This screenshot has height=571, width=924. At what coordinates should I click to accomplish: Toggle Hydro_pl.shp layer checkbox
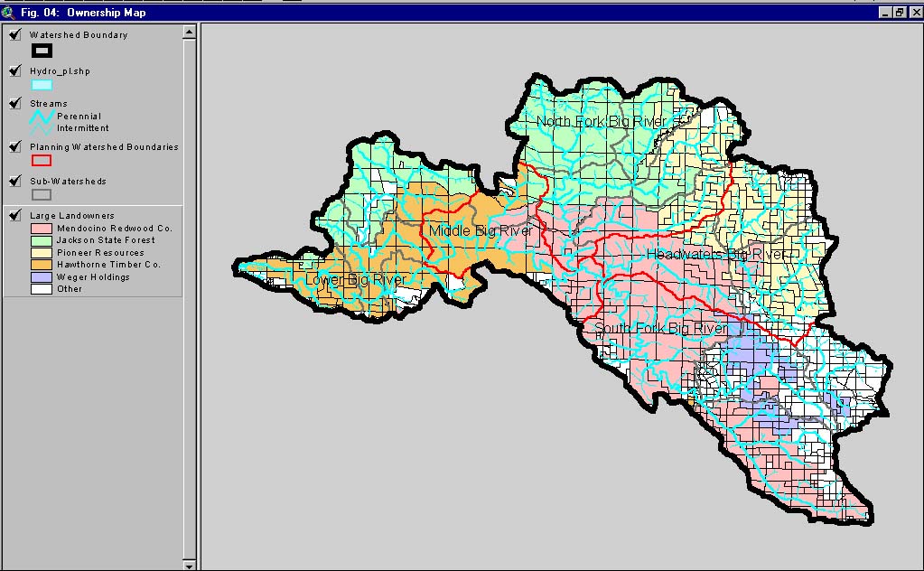15,70
